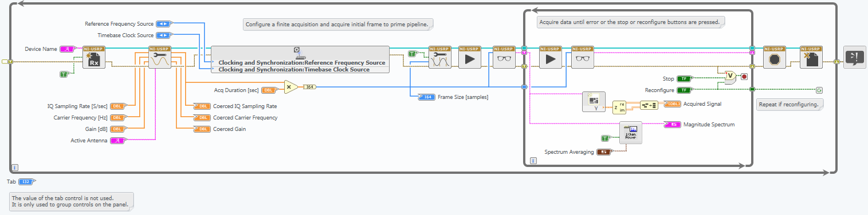Viewport: 868px width, 215px height.
Task: Select the NI-USRP Abort stop-sign node
Action: point(774,57)
